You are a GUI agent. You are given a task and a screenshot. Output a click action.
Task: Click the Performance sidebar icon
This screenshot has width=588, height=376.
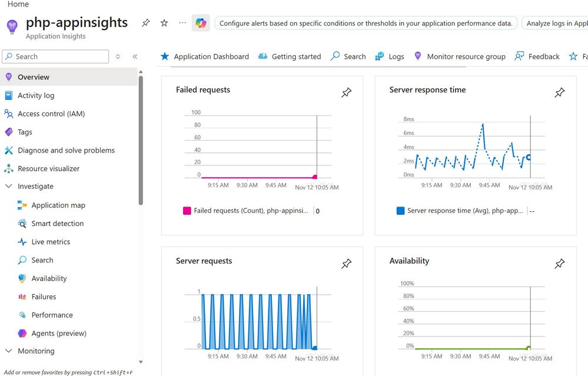[x=22, y=315]
